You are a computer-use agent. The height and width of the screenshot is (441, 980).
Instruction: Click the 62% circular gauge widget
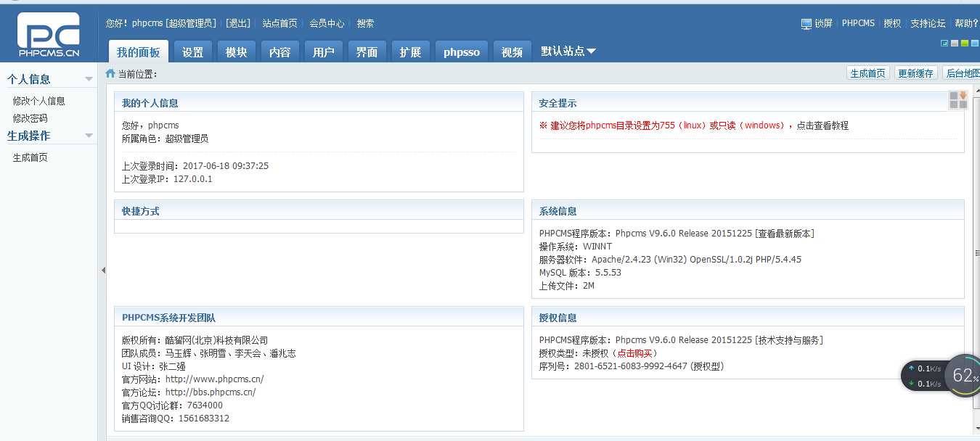pos(963,375)
